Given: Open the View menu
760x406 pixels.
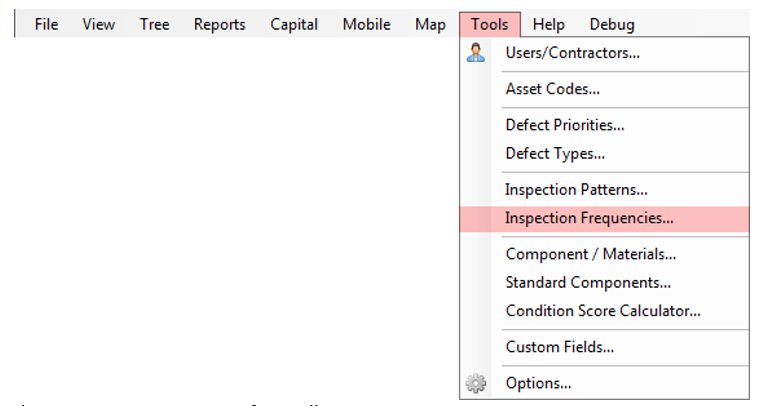Looking at the screenshot, I should click(98, 24).
